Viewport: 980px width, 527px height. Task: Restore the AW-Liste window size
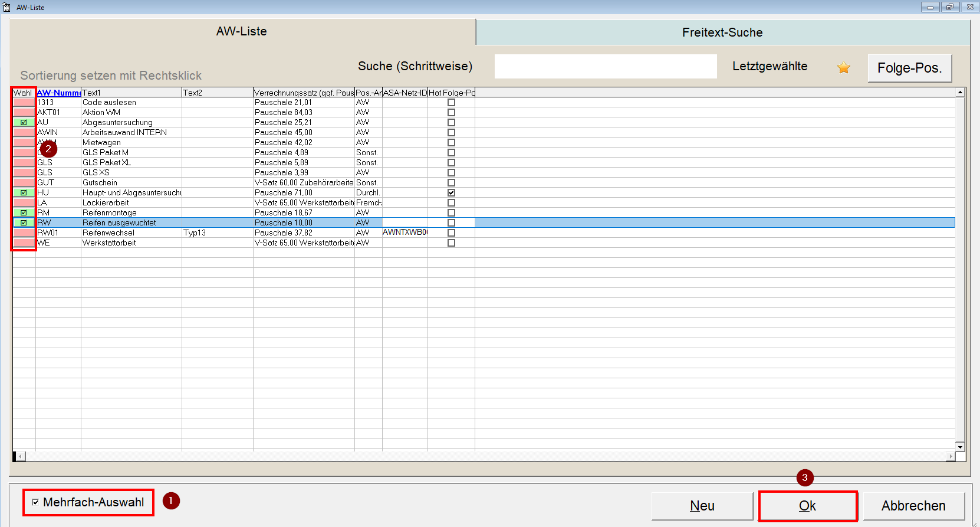click(x=950, y=7)
